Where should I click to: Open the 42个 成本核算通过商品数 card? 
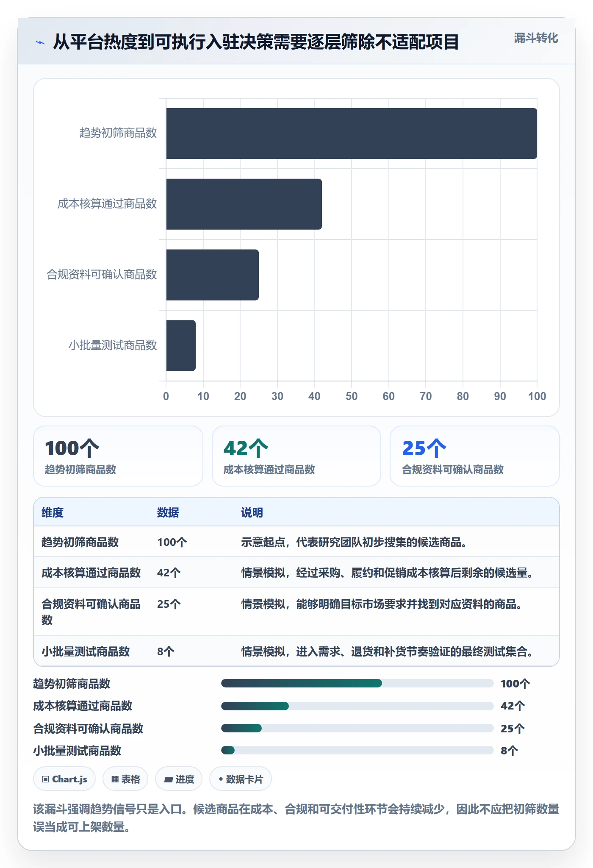click(x=296, y=456)
